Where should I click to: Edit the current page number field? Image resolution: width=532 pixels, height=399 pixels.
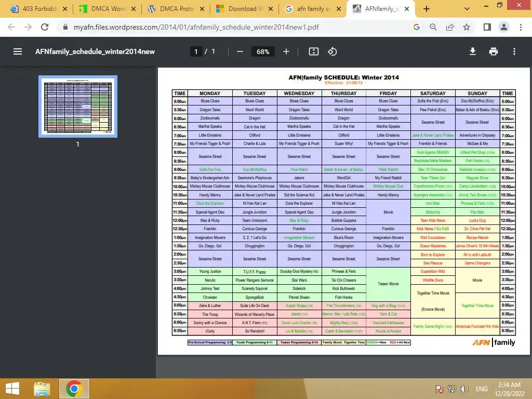196,51
